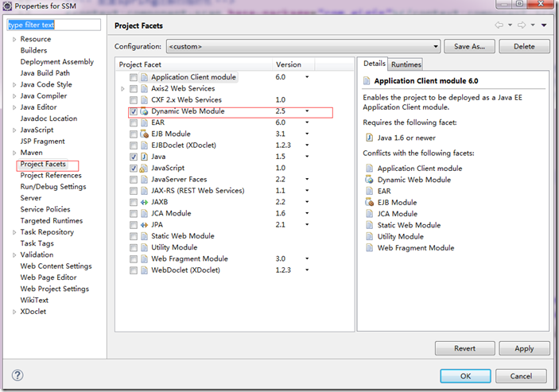This screenshot has height=392, width=559.
Task: Open Dynamic Web Module version dropdown
Action: [307, 112]
